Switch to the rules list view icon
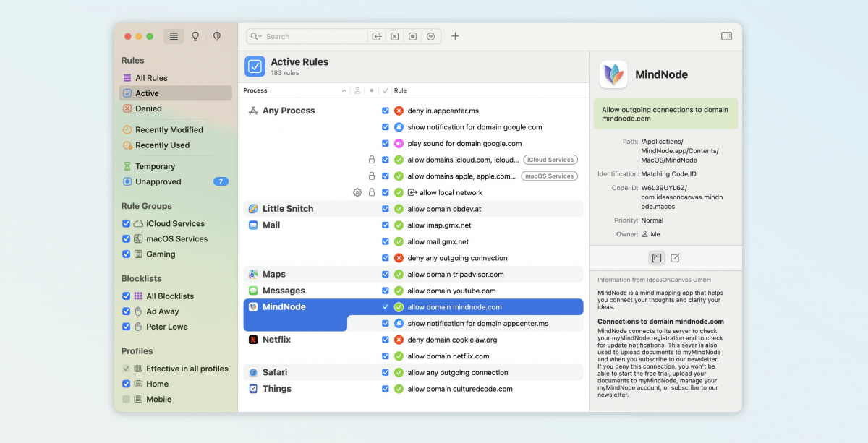 174,36
